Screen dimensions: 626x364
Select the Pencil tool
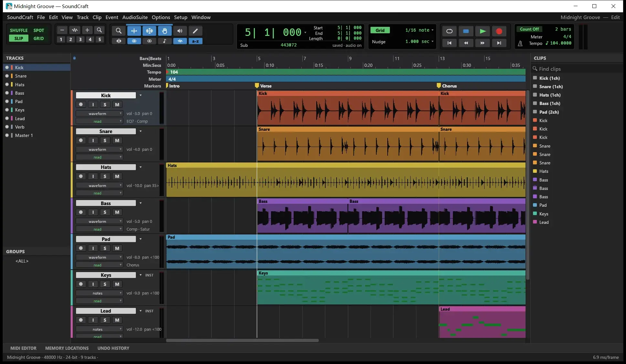pos(195,31)
